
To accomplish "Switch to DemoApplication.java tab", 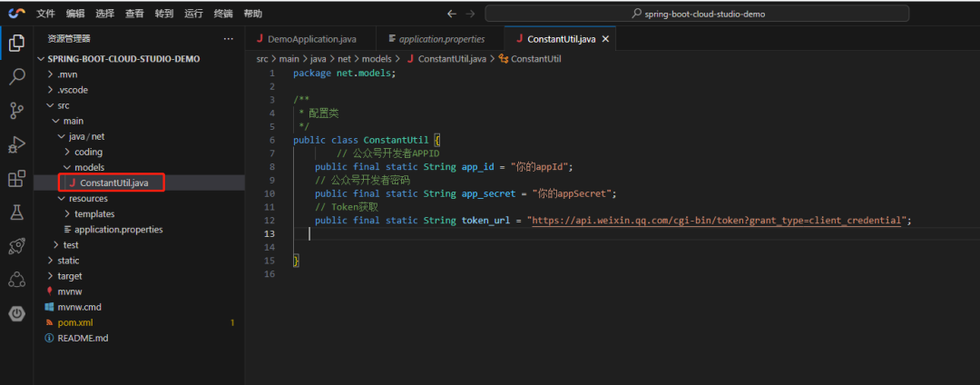I will tap(310, 39).
